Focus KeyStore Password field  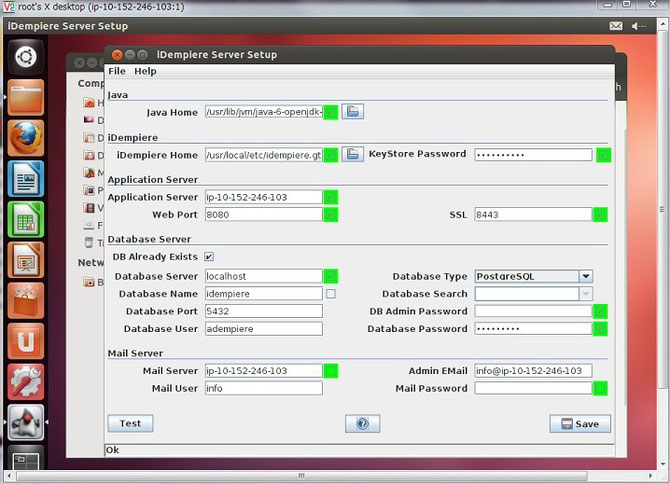click(x=533, y=155)
